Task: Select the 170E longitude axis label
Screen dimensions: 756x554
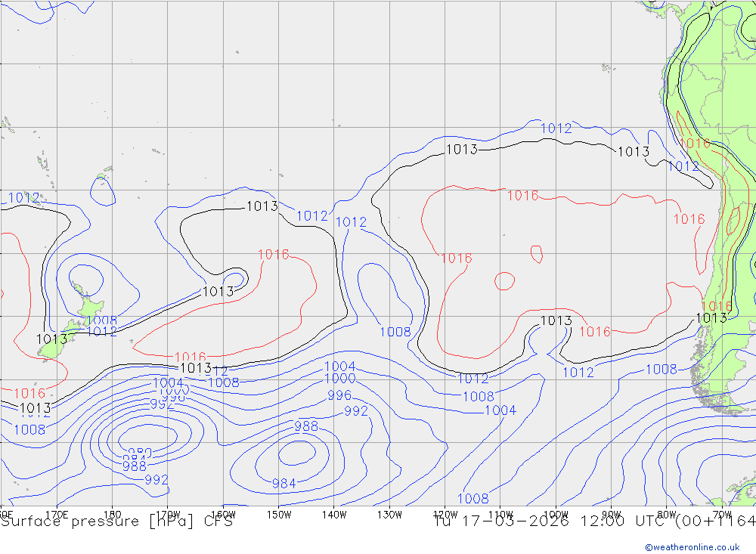Action: tap(57, 514)
